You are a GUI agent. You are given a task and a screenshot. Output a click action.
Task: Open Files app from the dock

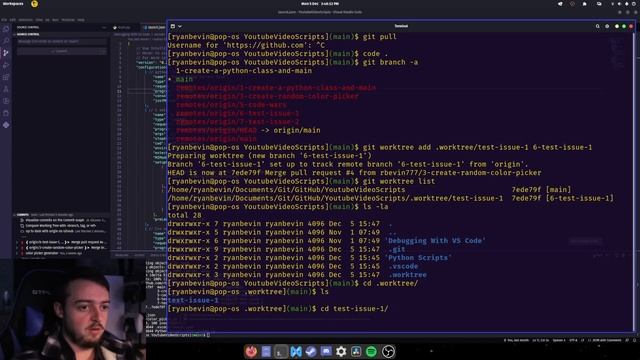(x=266, y=351)
